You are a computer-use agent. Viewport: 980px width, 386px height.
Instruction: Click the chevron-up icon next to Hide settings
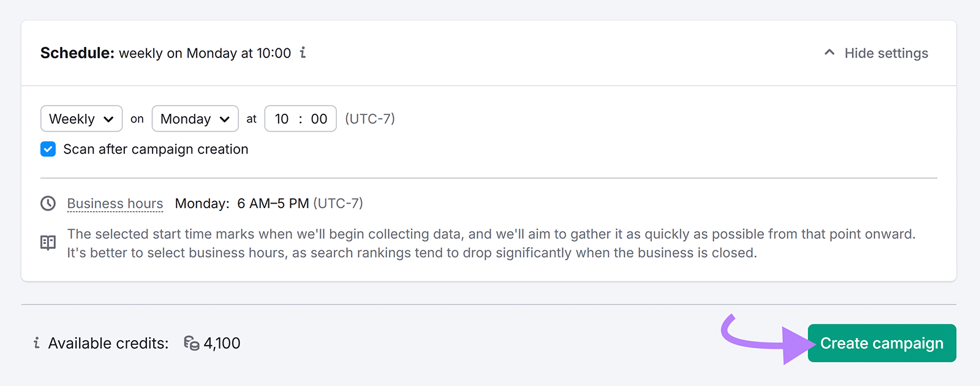coord(829,53)
